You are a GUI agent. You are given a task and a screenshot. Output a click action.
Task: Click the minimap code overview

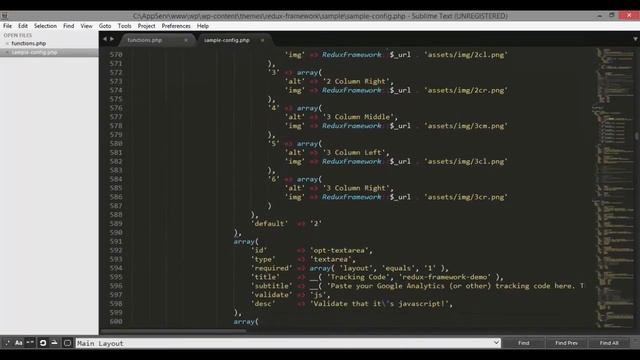(x=612, y=188)
